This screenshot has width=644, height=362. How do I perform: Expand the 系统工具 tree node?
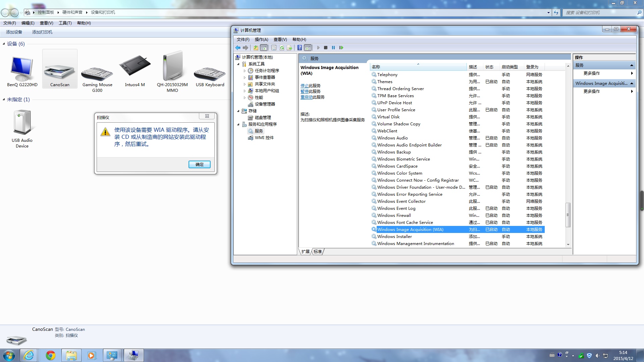point(239,64)
